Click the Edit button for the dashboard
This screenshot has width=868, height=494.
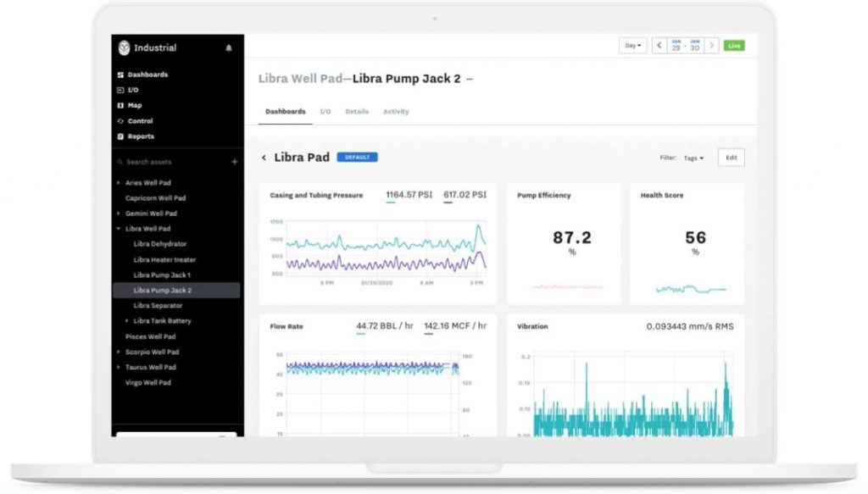point(731,157)
